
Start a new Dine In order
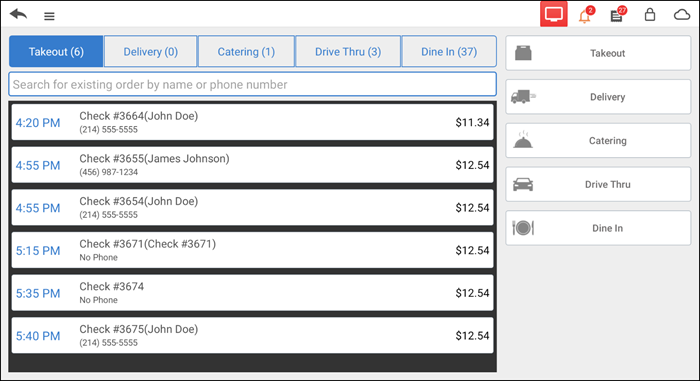coord(598,228)
